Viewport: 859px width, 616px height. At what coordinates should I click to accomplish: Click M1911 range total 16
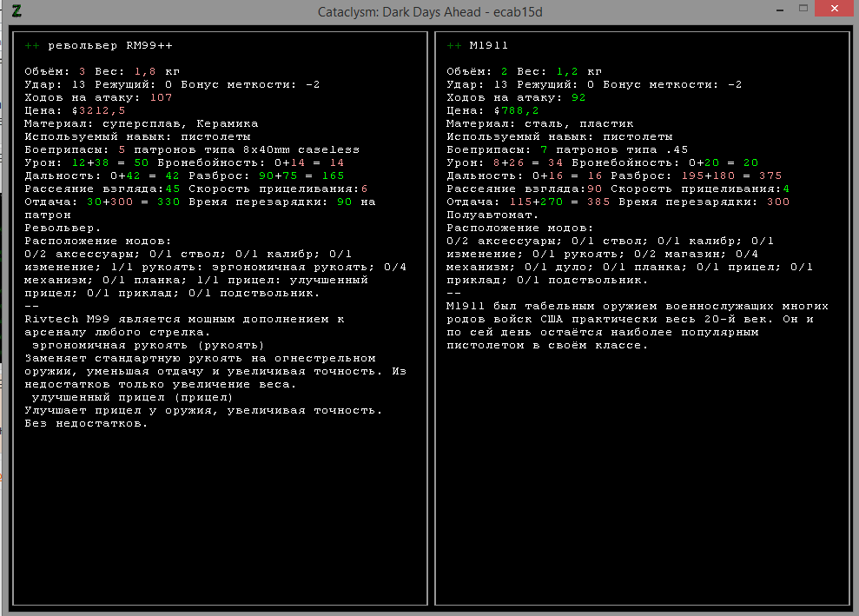pos(594,176)
